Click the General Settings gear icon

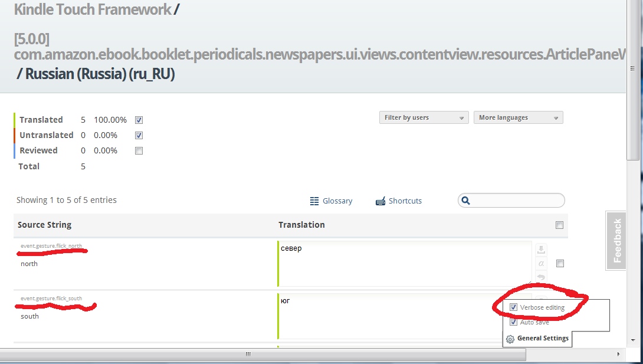tap(510, 339)
